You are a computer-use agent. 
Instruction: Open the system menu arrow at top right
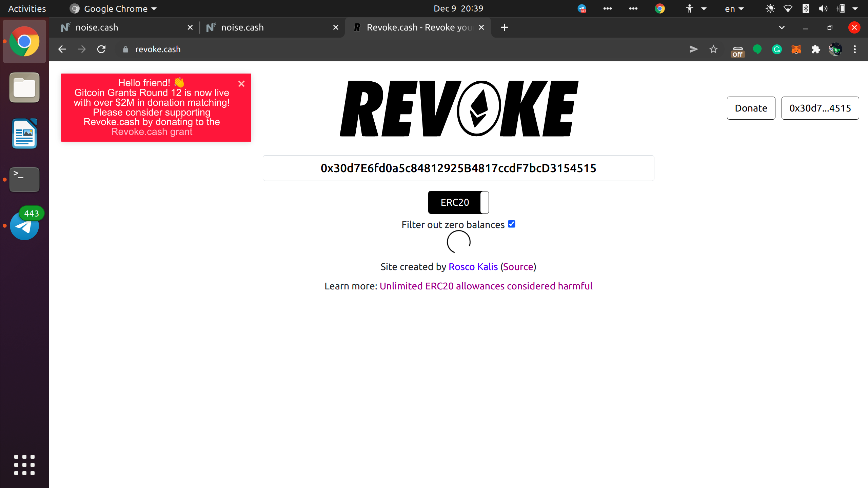tap(855, 9)
